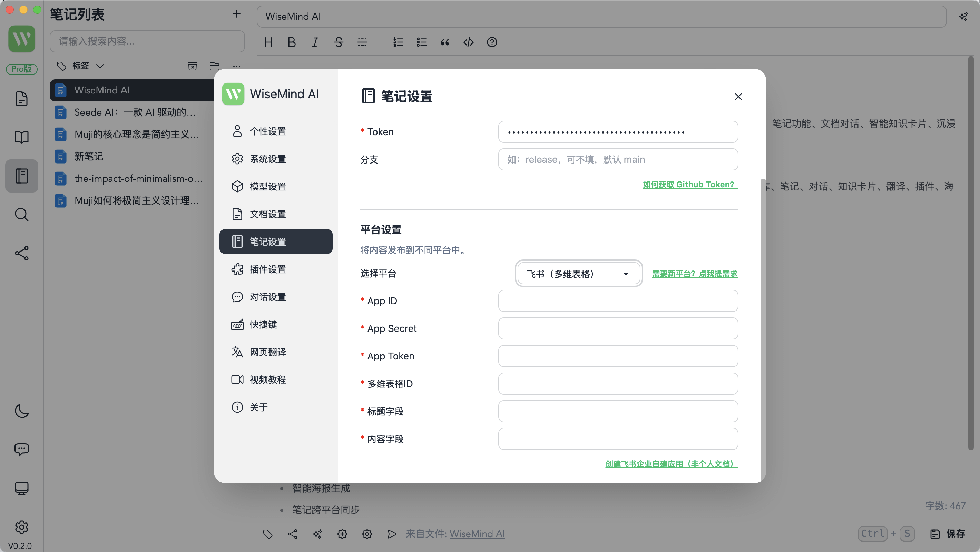Toggle dark mode with the moon icon
Viewport: 980px width, 552px height.
pyautogui.click(x=22, y=411)
